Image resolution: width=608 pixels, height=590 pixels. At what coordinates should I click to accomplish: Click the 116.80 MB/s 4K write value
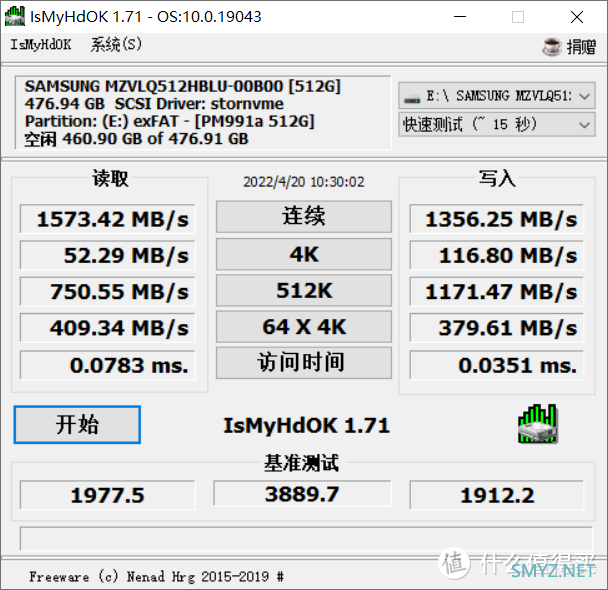[496, 255]
